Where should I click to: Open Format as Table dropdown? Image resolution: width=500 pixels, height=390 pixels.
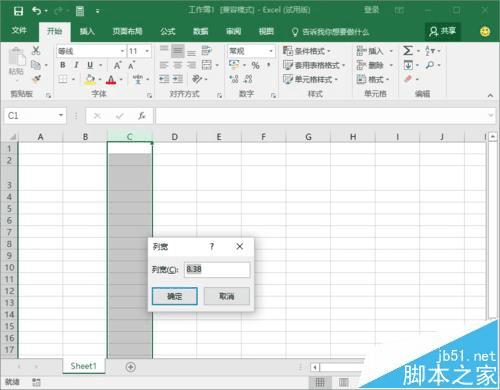click(314, 65)
